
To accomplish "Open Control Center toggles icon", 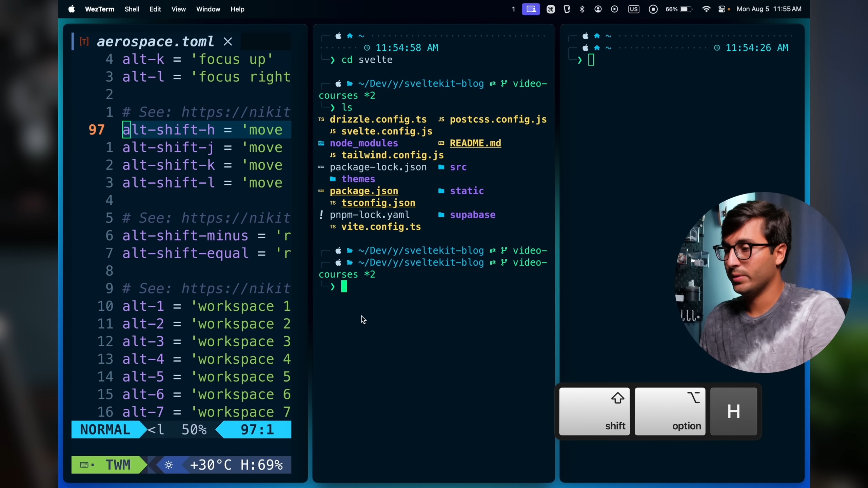I will click(x=722, y=9).
